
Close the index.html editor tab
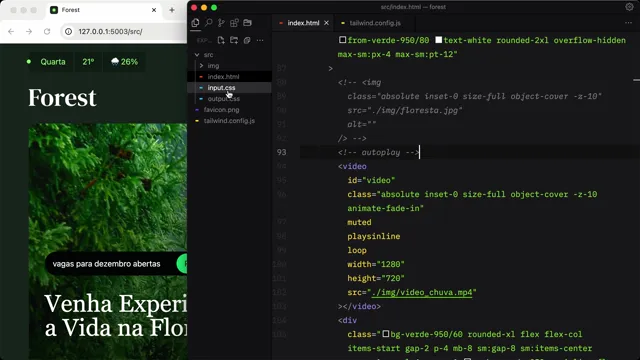pos(326,23)
